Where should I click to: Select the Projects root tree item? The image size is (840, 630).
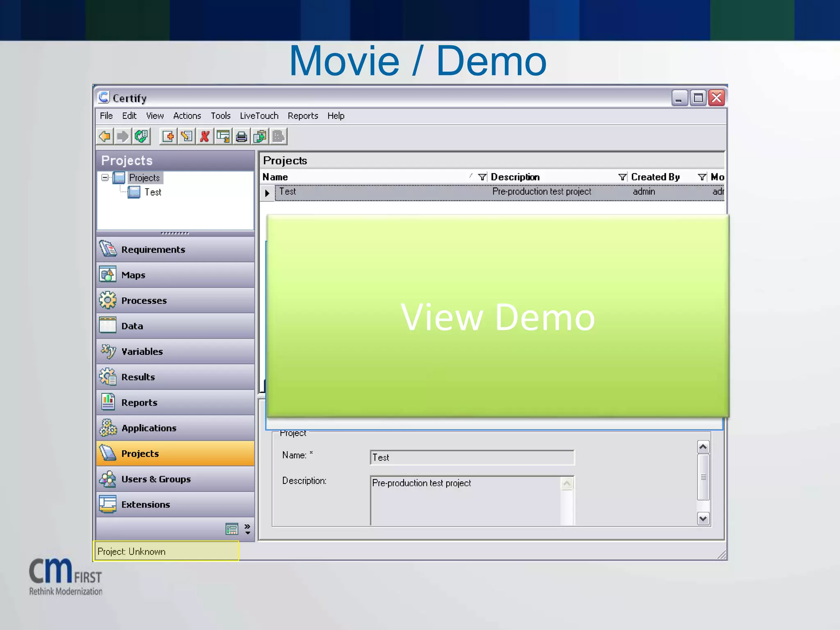point(144,178)
